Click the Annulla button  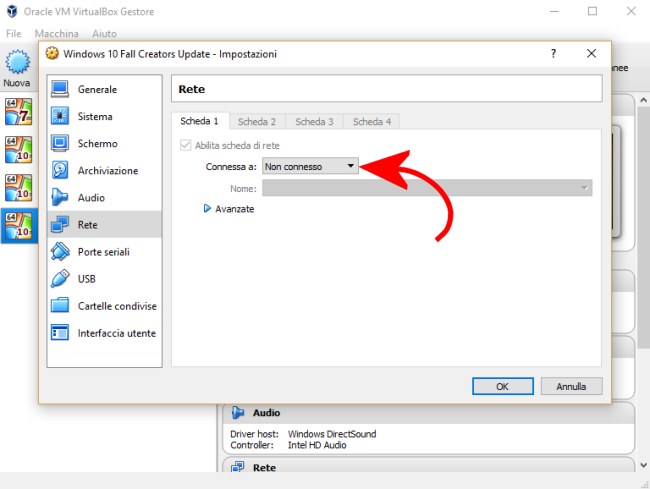pyautogui.click(x=571, y=386)
